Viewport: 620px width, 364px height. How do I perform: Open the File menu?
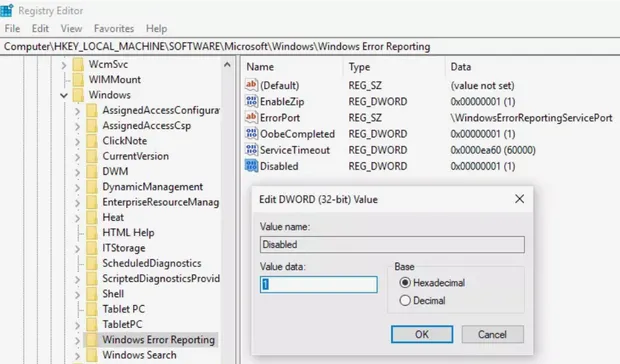point(12,28)
